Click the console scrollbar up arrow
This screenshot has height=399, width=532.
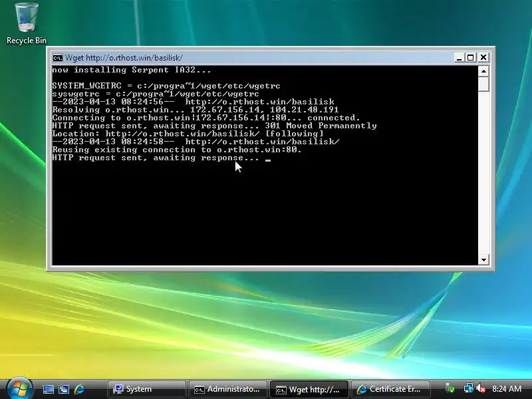[x=483, y=71]
